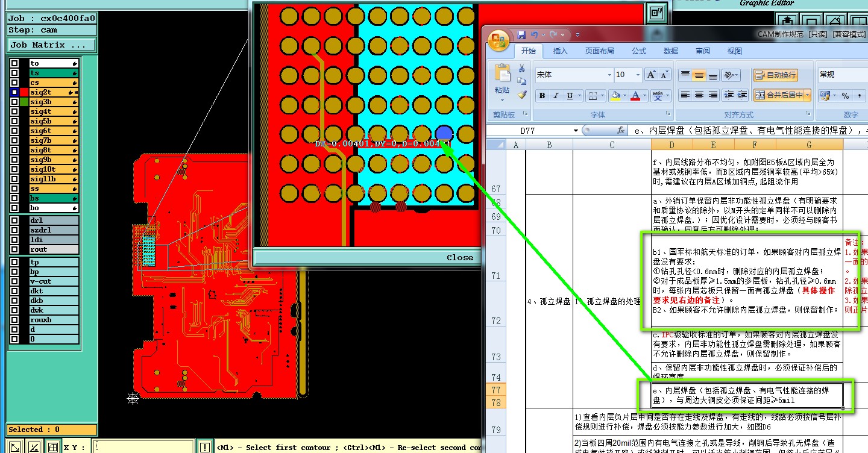The height and width of the screenshot is (453, 868).
Task: Switch to the 插入 ribbon tab
Action: 560,51
